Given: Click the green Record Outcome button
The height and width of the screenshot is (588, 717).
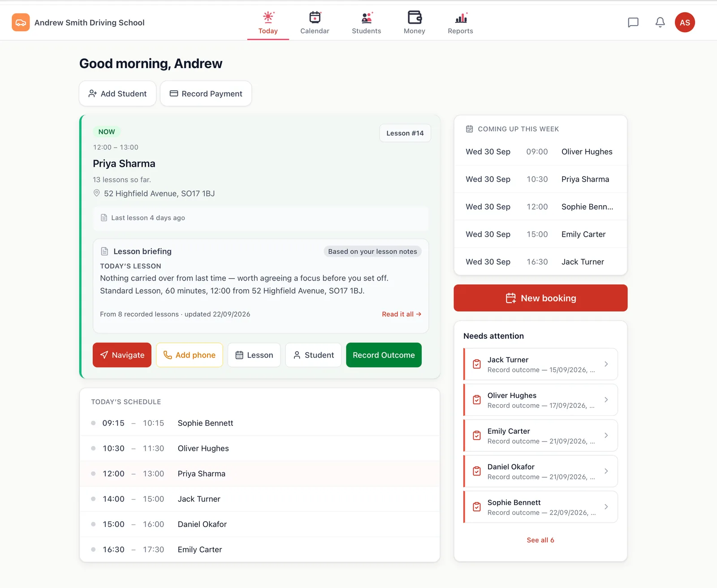Looking at the screenshot, I should click(x=384, y=355).
